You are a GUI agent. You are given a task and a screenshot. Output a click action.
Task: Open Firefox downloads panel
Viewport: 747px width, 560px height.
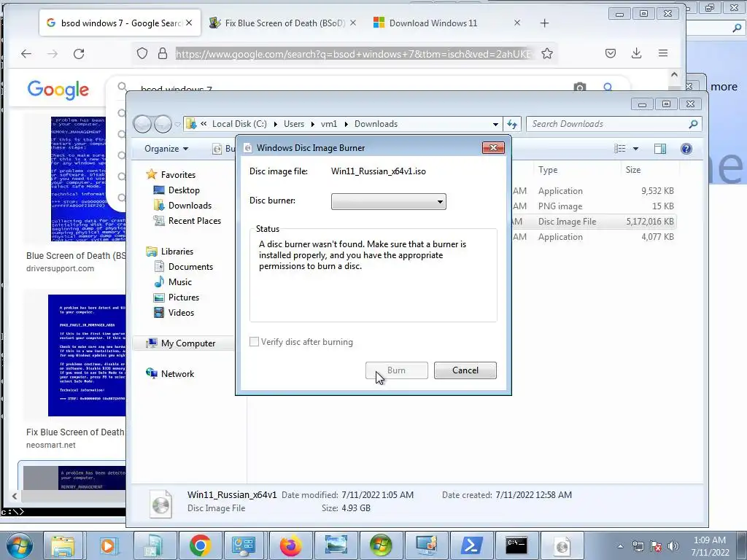coord(636,53)
